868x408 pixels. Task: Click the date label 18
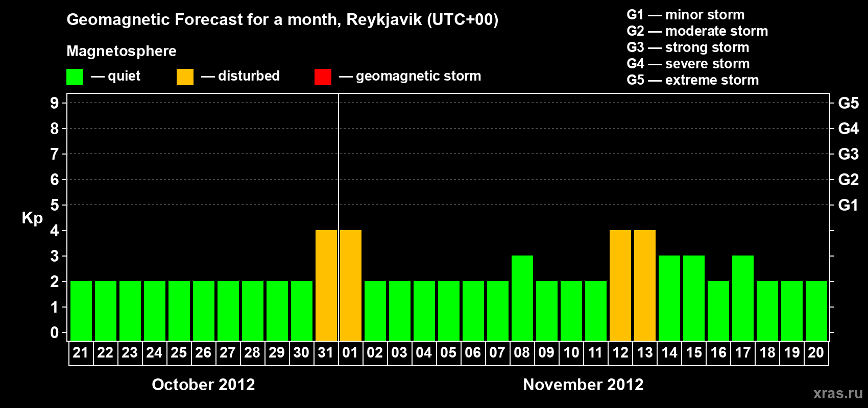pyautogui.click(x=767, y=353)
